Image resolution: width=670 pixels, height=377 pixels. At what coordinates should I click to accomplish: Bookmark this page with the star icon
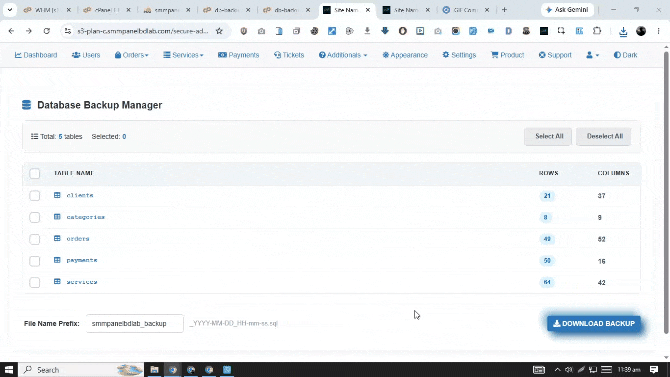click(x=219, y=31)
